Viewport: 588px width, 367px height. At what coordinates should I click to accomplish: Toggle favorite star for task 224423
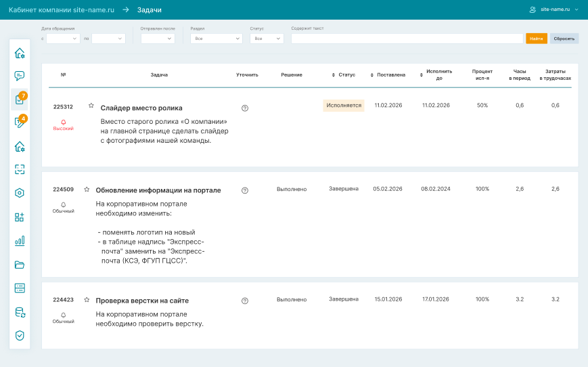87,300
